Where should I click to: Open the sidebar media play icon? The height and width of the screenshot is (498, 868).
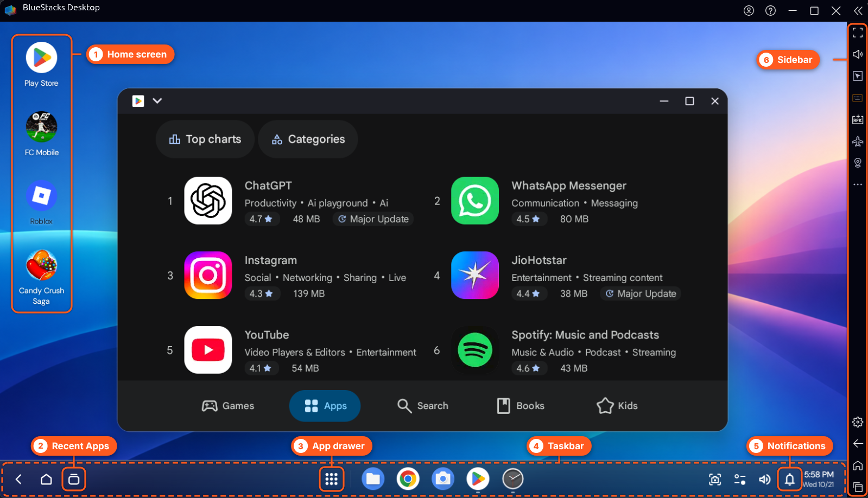tap(858, 76)
